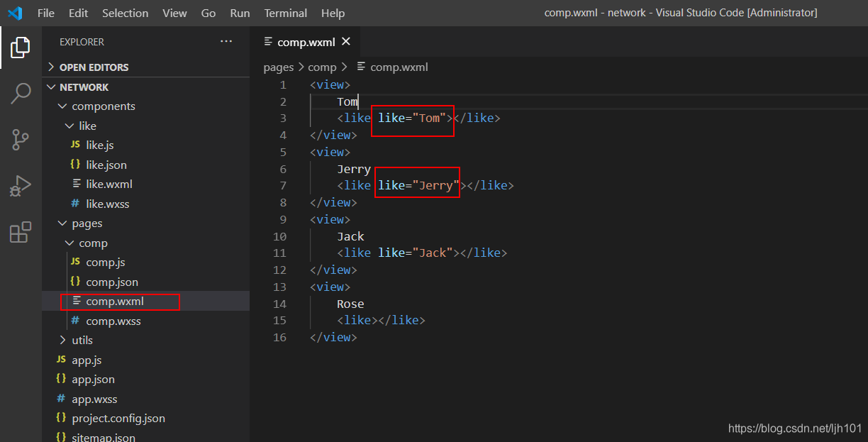The image size is (868, 442).
Task: Click the VS Code logo icon
Action: click(15, 13)
